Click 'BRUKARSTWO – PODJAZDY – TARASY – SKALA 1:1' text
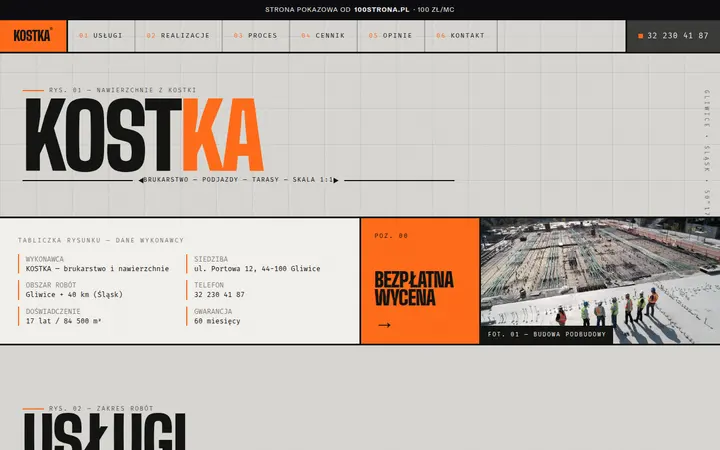Viewport: 720px width, 450px height. (238, 180)
